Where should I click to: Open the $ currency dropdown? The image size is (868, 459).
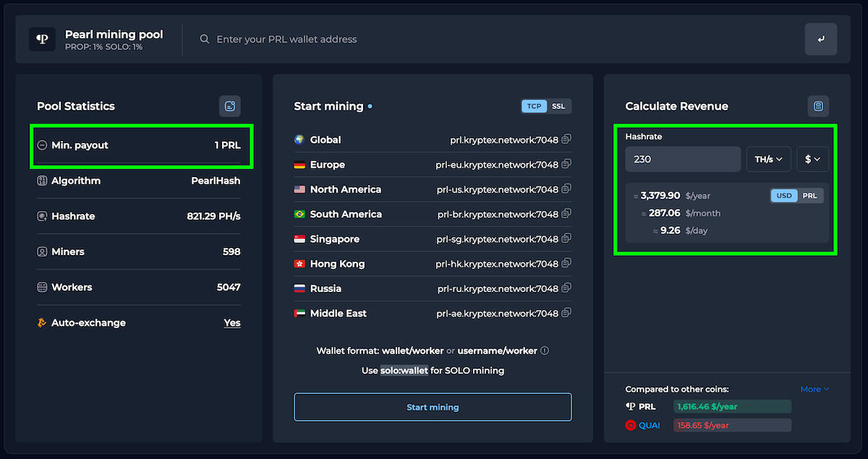tap(812, 159)
